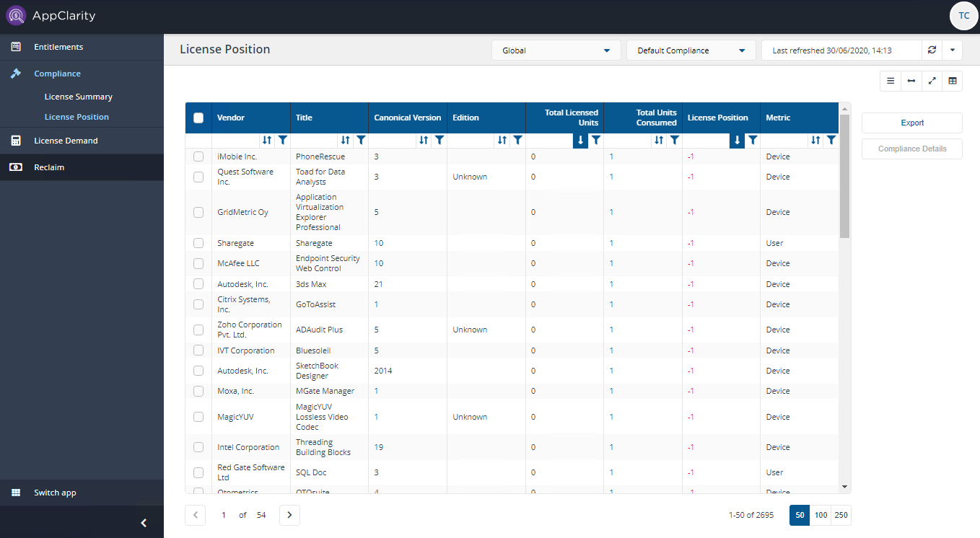Click the Export button
Viewport: 980px width, 538px height.
pyautogui.click(x=912, y=123)
